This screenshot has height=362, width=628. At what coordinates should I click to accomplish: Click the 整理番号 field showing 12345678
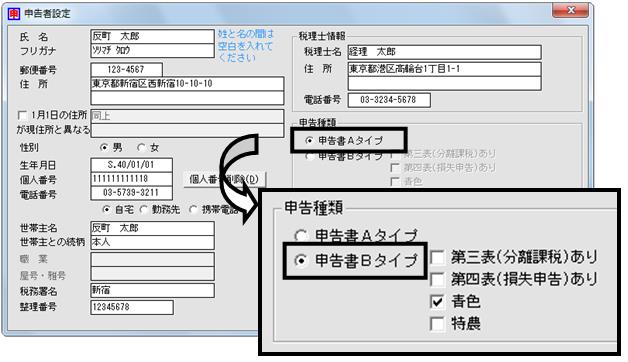(x=132, y=308)
